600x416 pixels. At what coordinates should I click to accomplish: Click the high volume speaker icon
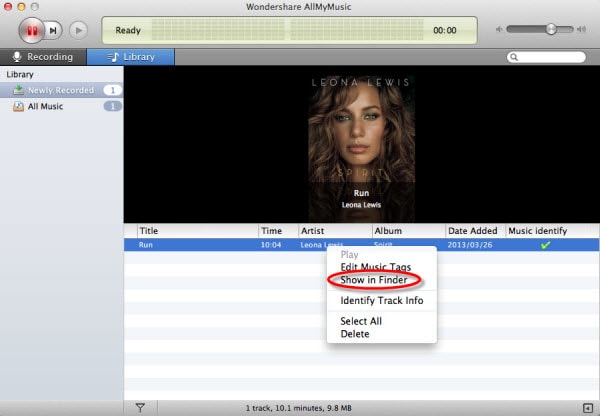point(582,29)
